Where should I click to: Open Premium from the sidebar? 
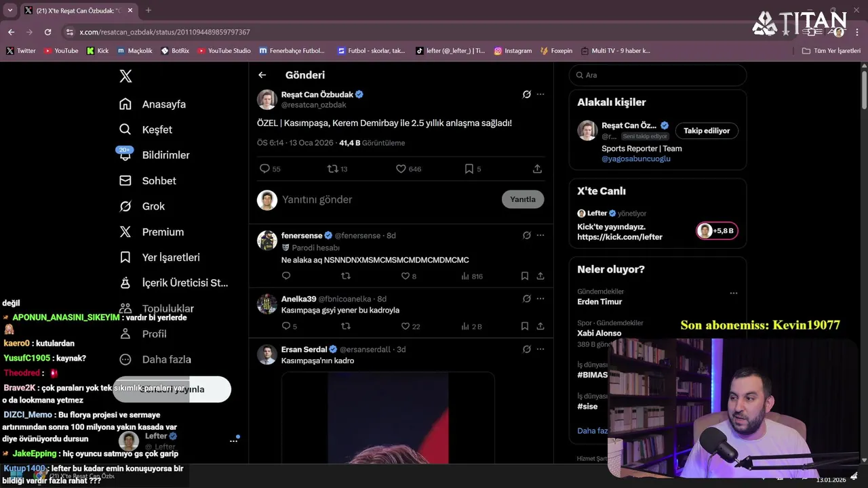click(151, 232)
